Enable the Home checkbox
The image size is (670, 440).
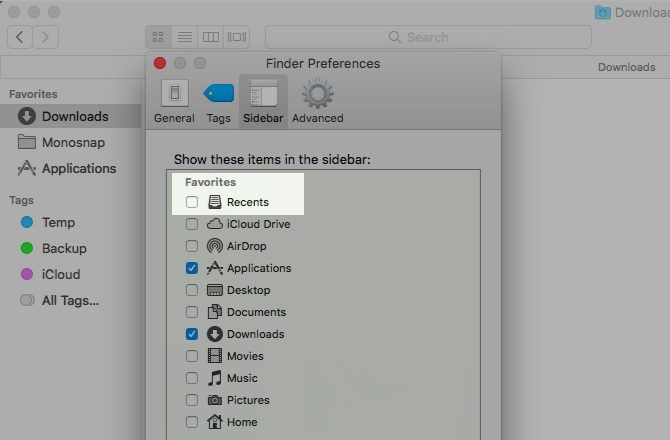coord(192,422)
